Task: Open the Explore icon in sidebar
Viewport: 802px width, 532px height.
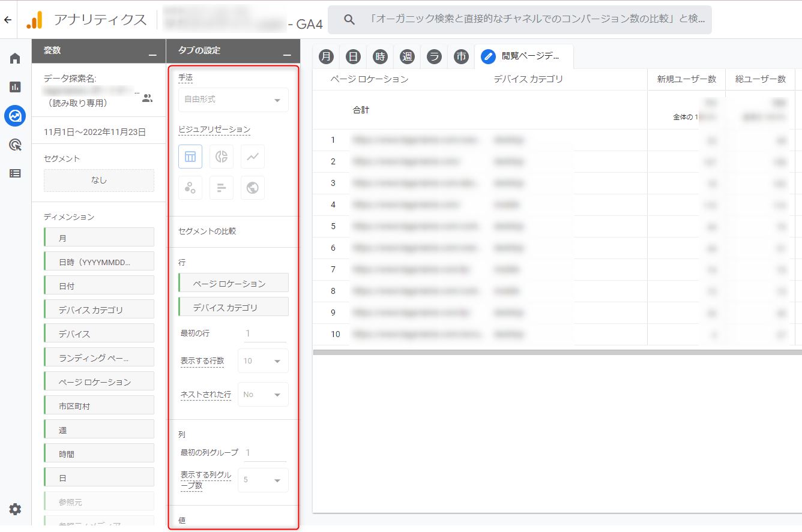Action: 15,116
